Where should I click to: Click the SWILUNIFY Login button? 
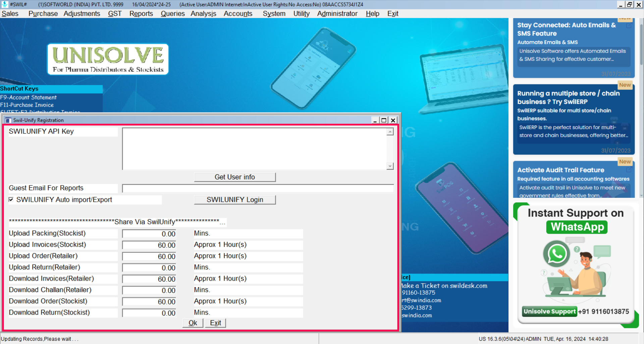[x=235, y=200]
